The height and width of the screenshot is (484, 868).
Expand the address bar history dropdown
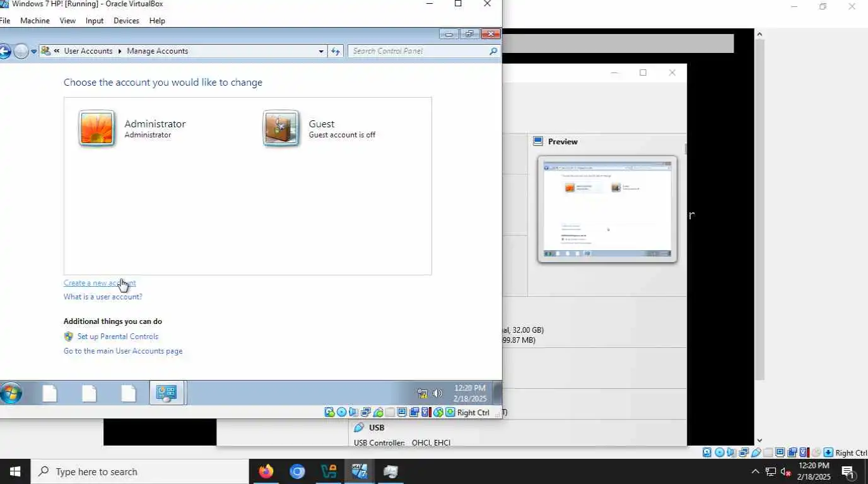pyautogui.click(x=321, y=52)
